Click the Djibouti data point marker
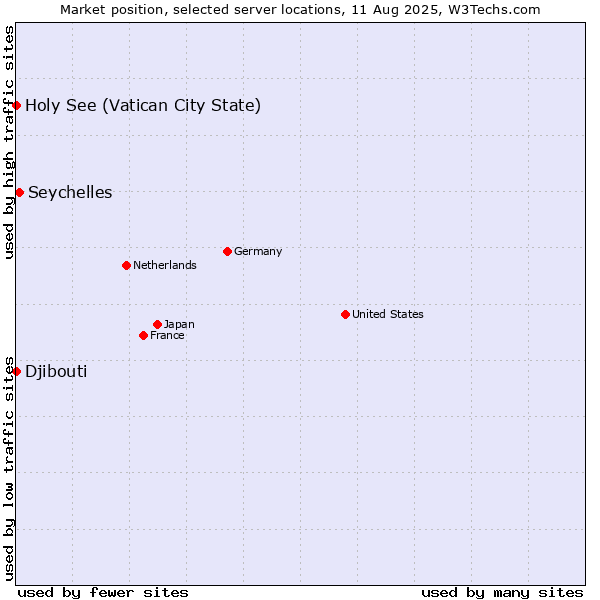The height and width of the screenshot is (600, 600). tap(16, 372)
